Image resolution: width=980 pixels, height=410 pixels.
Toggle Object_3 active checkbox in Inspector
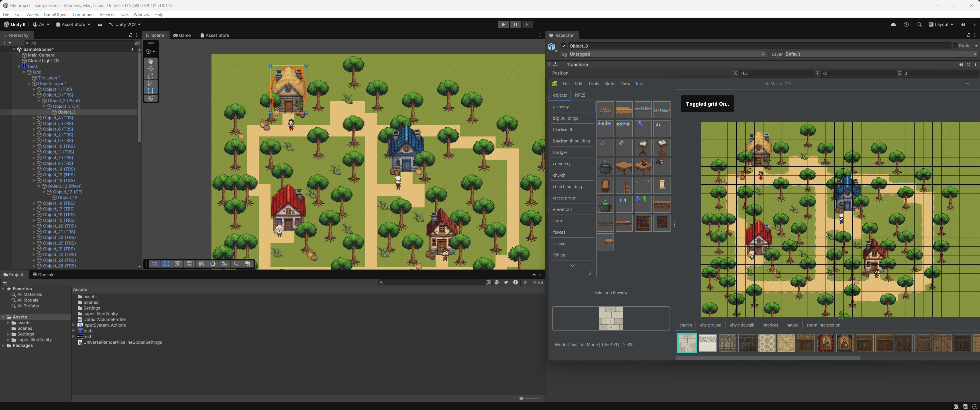pos(564,46)
